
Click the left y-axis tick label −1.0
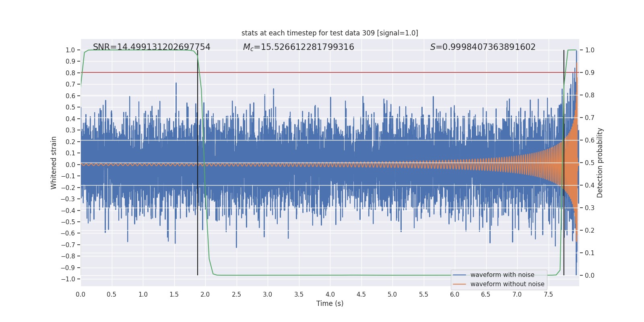tap(70, 279)
